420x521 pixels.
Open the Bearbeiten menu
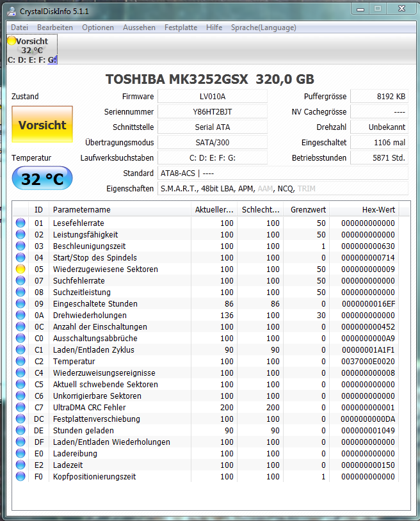coord(55,28)
